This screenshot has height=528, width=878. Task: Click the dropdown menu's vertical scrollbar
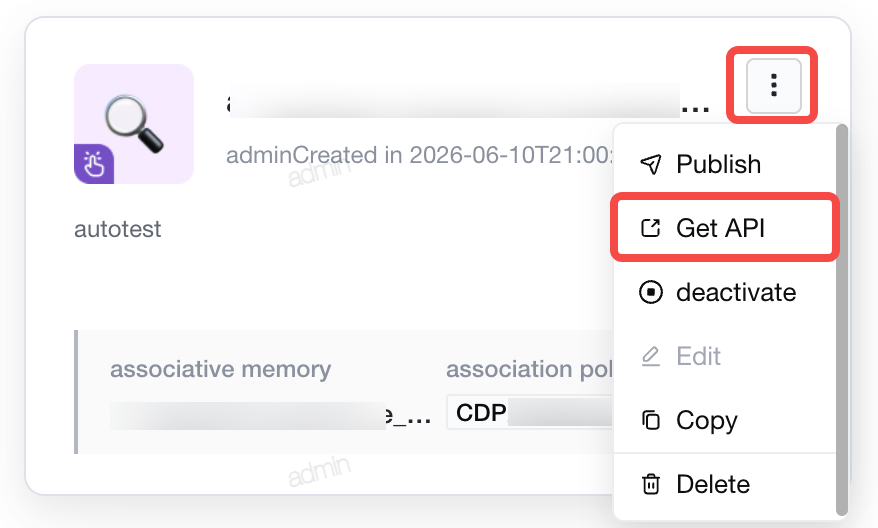[842, 320]
